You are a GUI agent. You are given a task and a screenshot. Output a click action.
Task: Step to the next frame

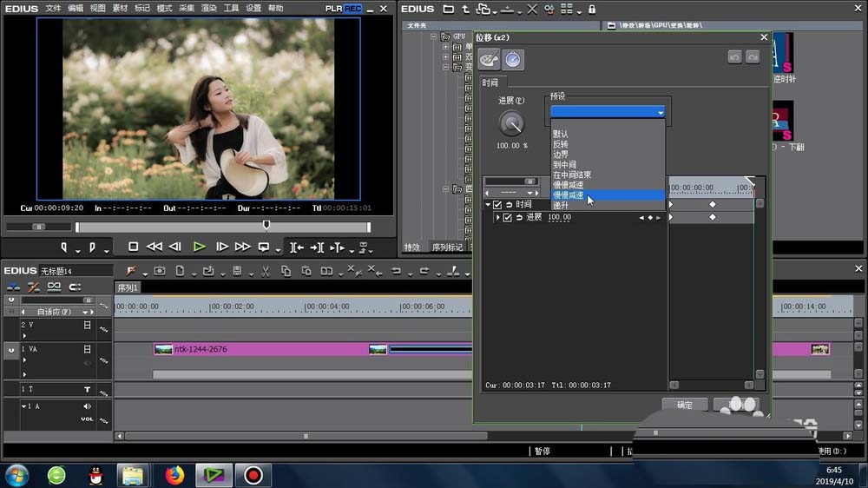coord(222,247)
